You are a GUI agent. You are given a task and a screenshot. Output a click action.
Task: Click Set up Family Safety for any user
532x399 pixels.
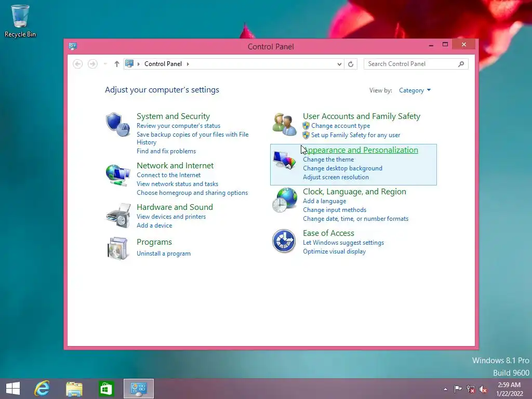point(355,135)
